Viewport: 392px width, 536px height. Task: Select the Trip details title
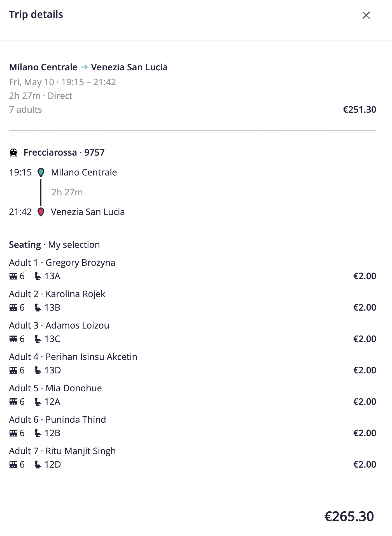click(x=36, y=15)
